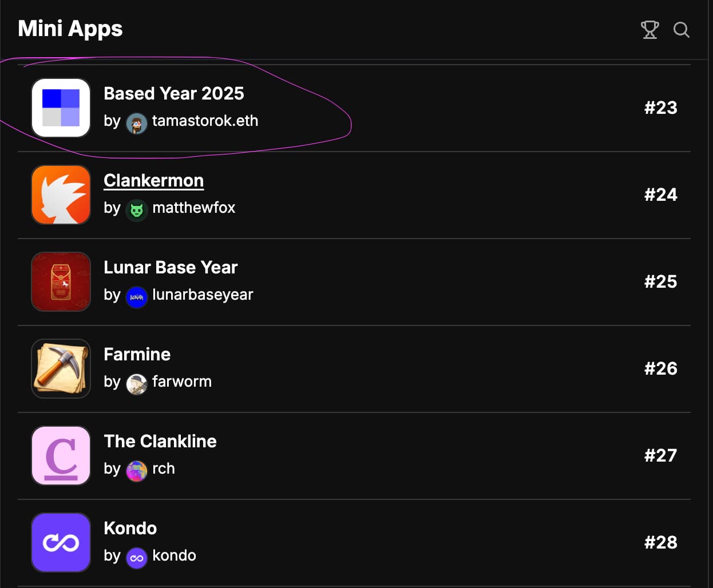This screenshot has height=588, width=713.
Task: Open the Based Year 2025 app icon
Action: click(61, 108)
